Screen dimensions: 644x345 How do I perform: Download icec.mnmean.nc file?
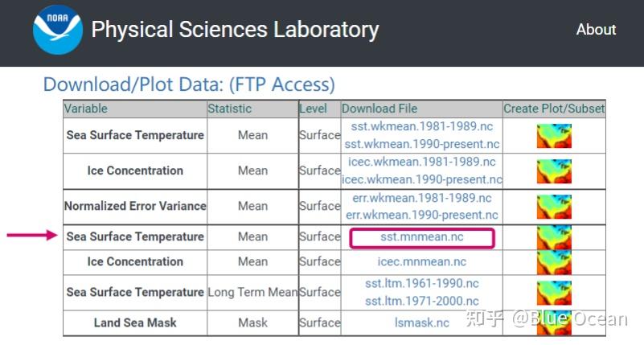422,262
